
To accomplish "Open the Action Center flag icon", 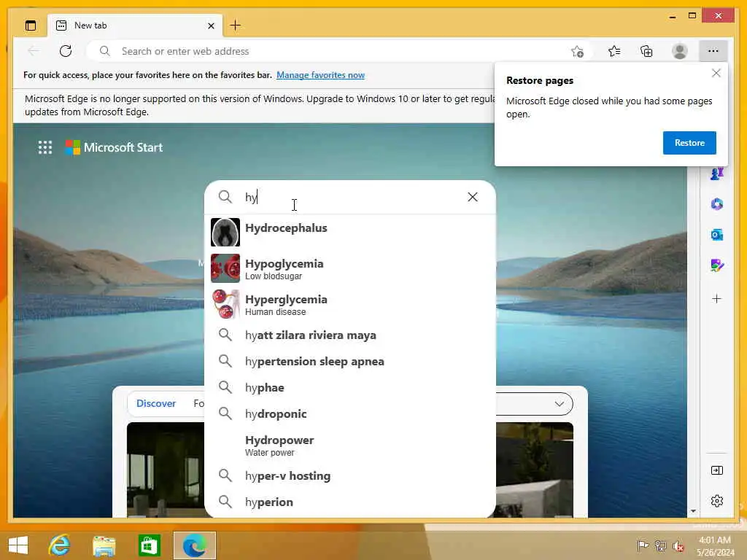I will click(x=643, y=545).
